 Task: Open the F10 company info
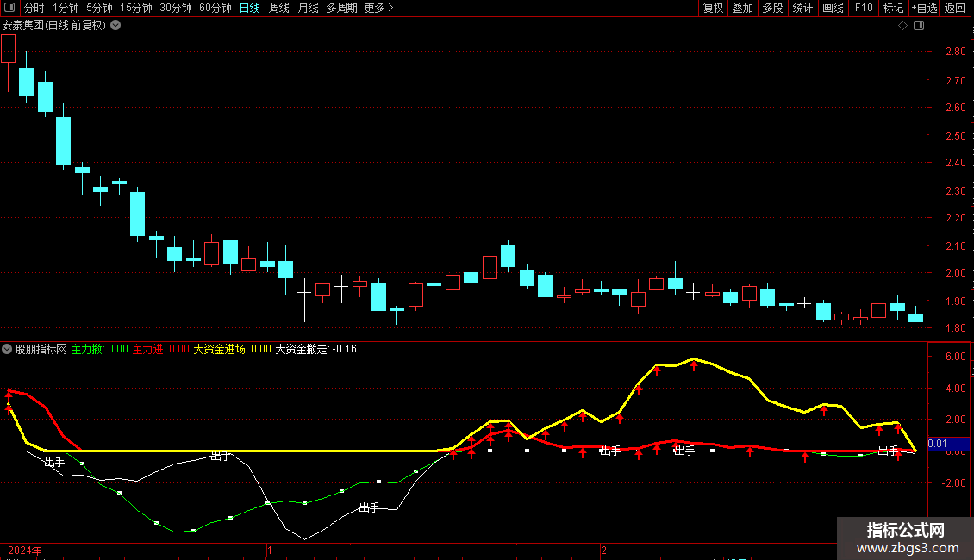[x=864, y=8]
